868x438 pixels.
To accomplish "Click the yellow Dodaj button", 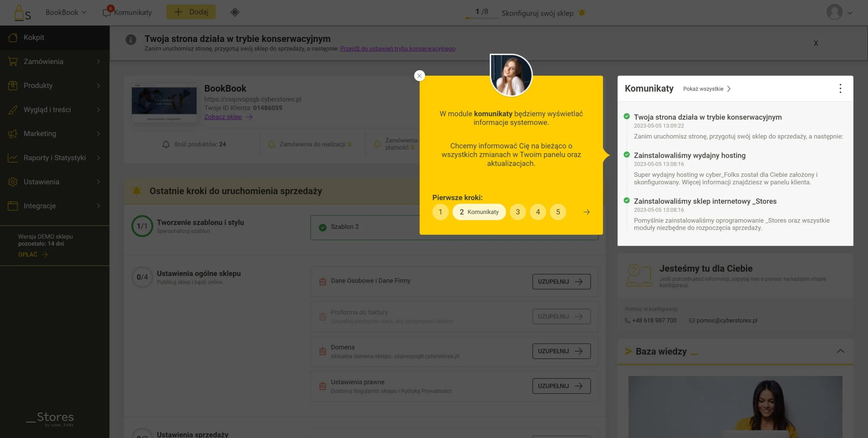I will pos(191,12).
